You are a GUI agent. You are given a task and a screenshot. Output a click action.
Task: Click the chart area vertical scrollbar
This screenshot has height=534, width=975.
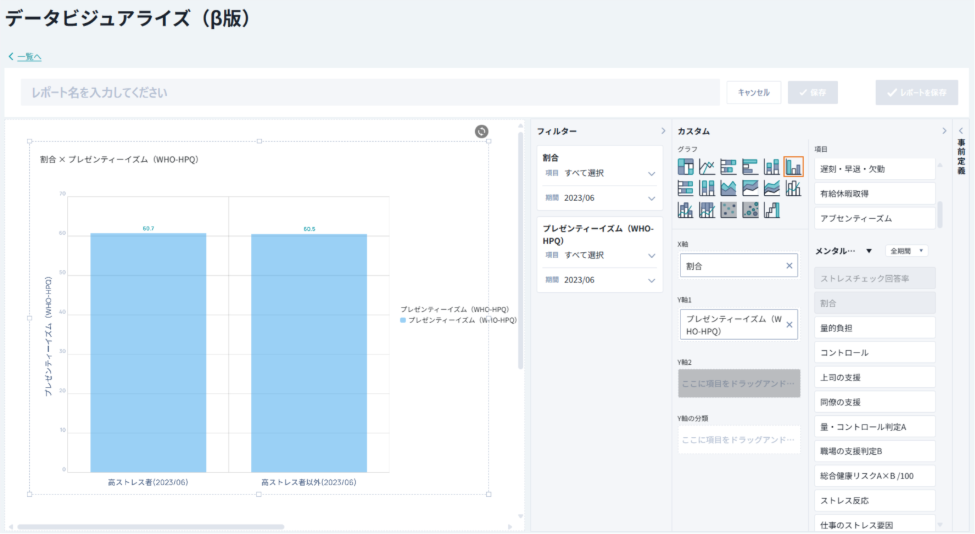coord(520,251)
